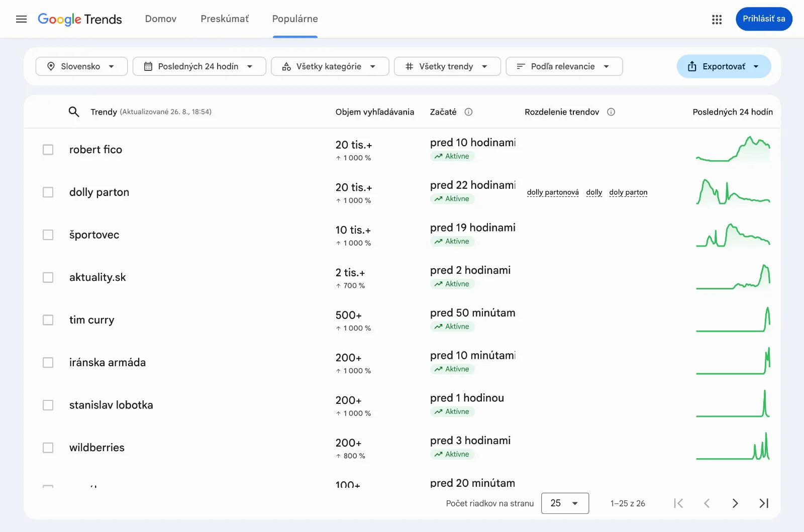The width and height of the screenshot is (804, 532).
Task: Click the Aktívne badge for robert fico
Action: [452, 156]
